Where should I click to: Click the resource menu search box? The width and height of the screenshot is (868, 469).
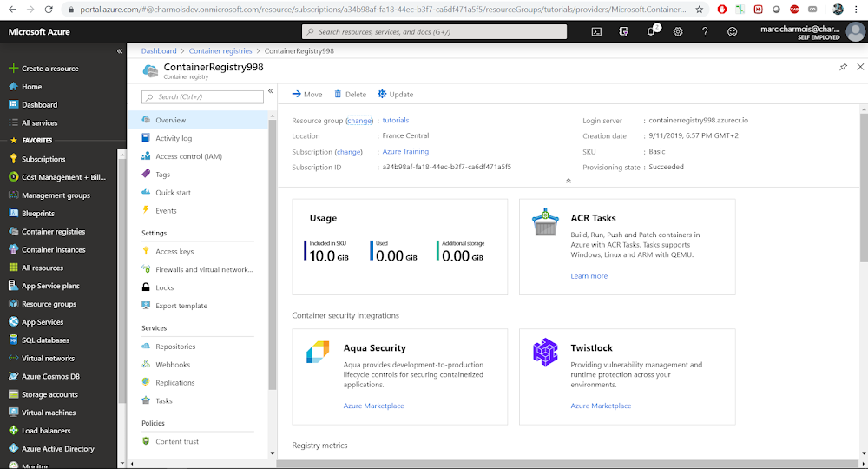[202, 97]
